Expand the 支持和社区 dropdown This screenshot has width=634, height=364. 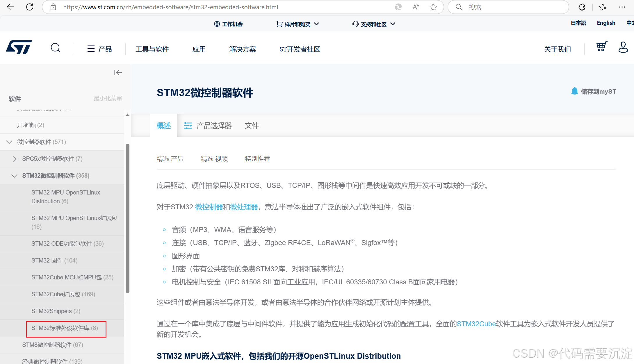point(374,24)
